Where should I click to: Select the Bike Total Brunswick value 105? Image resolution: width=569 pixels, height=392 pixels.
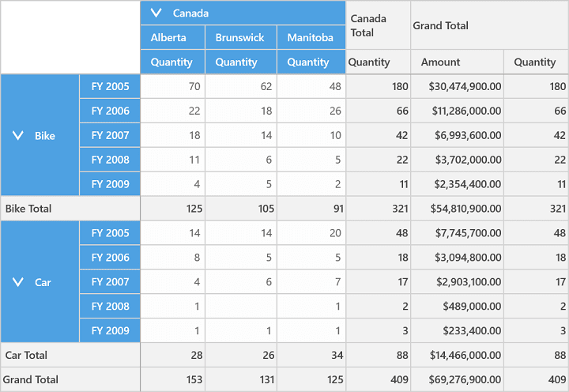241,209
